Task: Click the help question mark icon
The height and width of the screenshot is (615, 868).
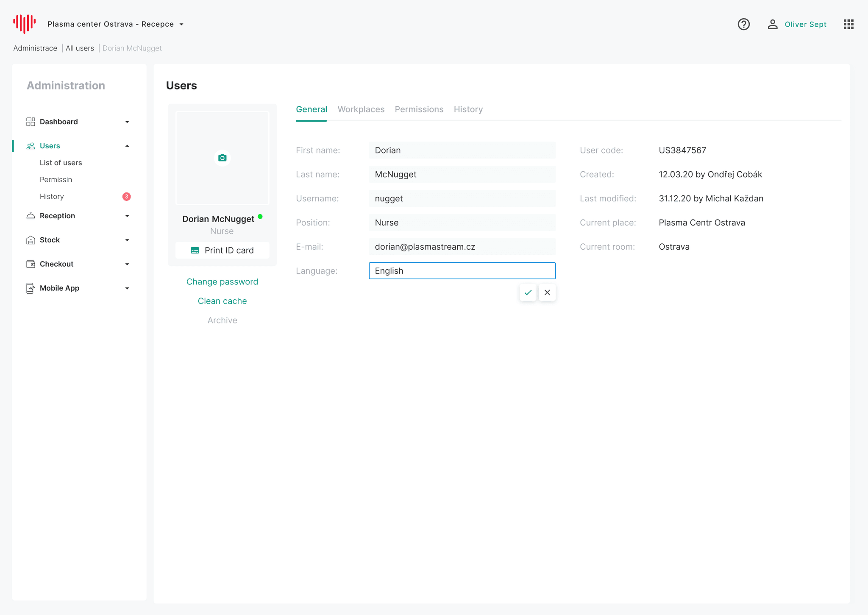Action: pos(743,24)
